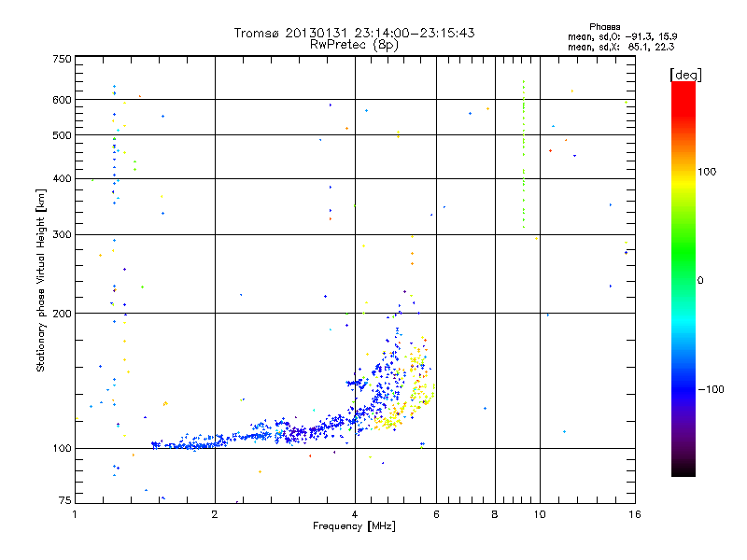Click the x-axis label '4'
This screenshot has width=747, height=560.
pyautogui.click(x=355, y=514)
